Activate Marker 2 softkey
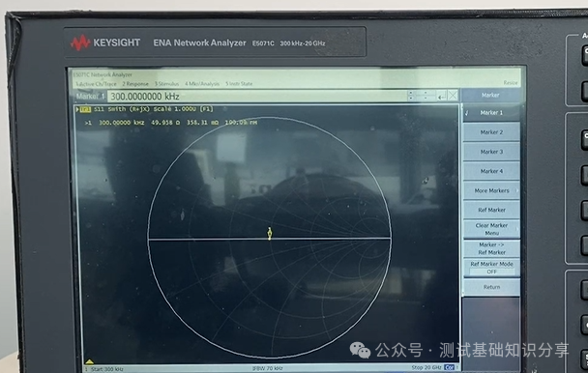Image resolution: width=588 pixels, height=373 pixels. tap(491, 132)
